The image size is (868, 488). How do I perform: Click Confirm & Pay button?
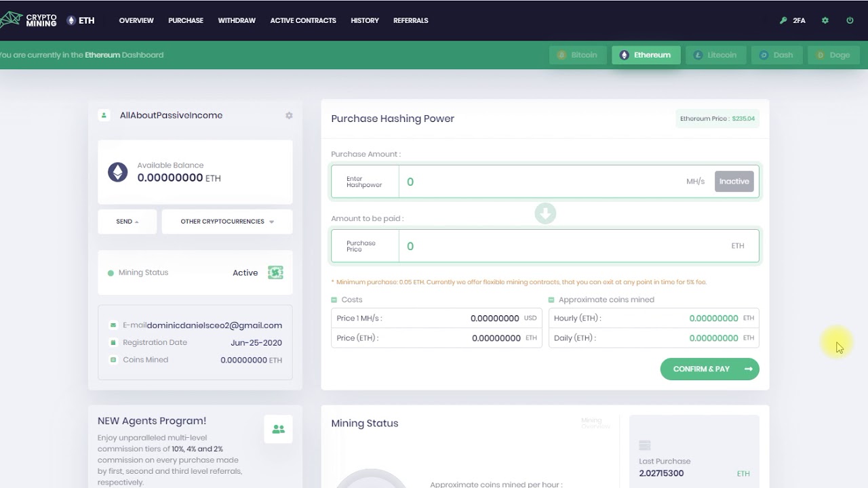coord(709,369)
